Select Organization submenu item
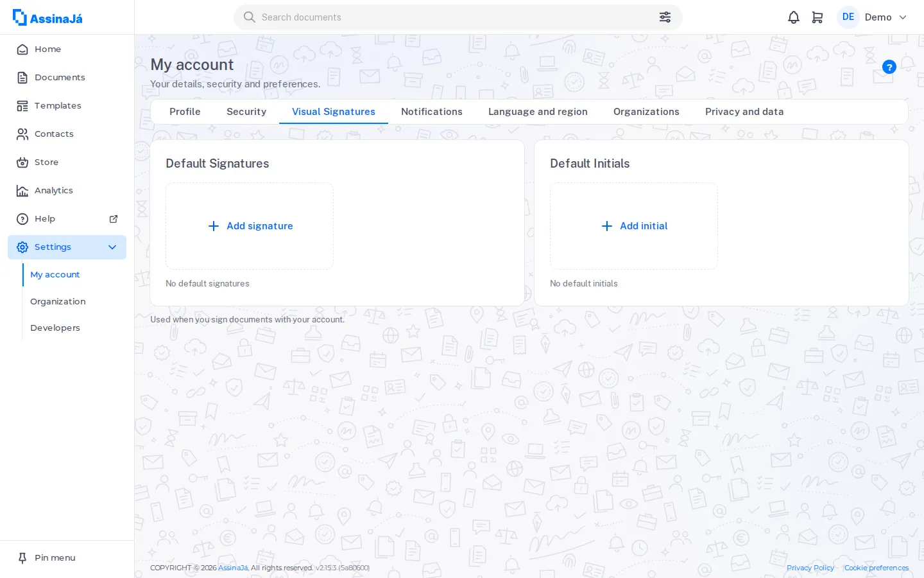Viewport: 924px width, 578px height. (x=58, y=302)
